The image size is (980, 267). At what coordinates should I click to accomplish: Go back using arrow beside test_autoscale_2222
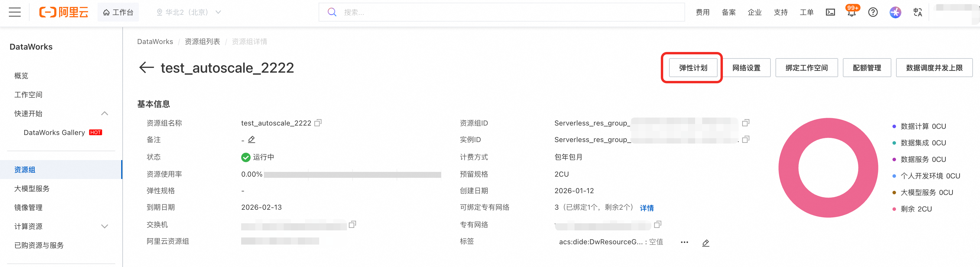click(x=147, y=68)
